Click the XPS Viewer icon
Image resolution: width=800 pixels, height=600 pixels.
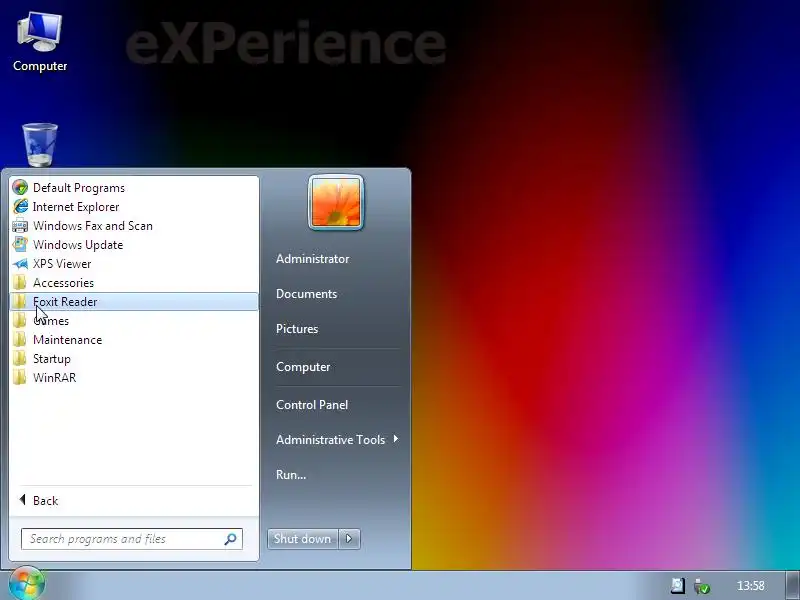20,264
